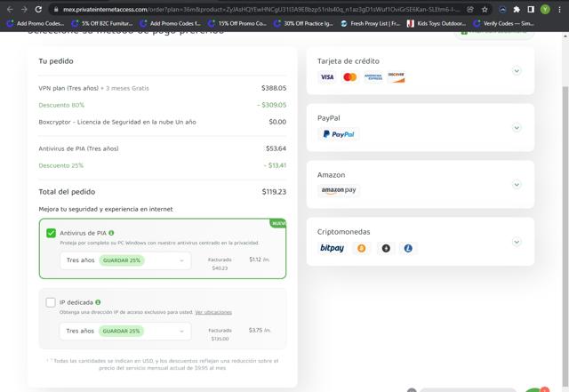This screenshot has height=392, width=569.
Task: Uncheck the Antivirus de PIA checkbox
Action: click(52, 233)
